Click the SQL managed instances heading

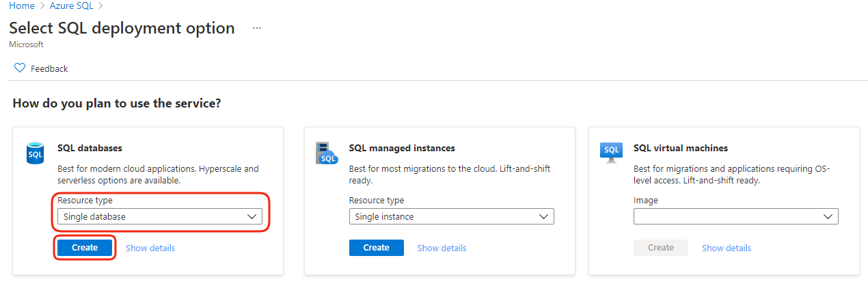point(402,148)
